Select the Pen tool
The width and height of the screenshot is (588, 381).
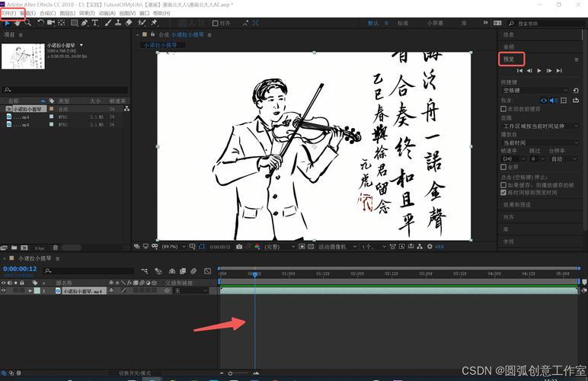coord(85,23)
